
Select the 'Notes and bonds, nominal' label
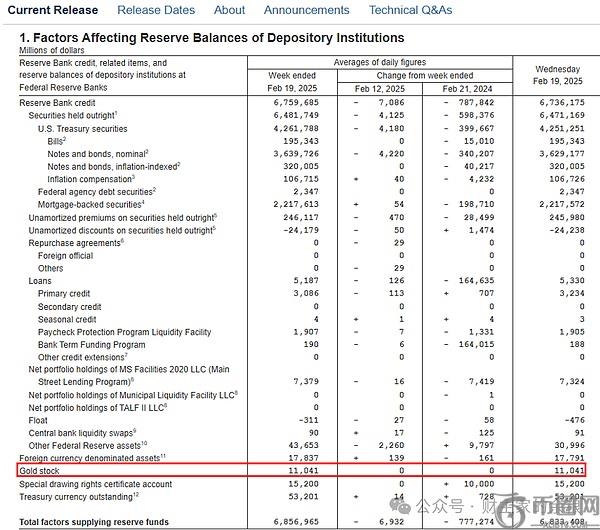point(98,154)
